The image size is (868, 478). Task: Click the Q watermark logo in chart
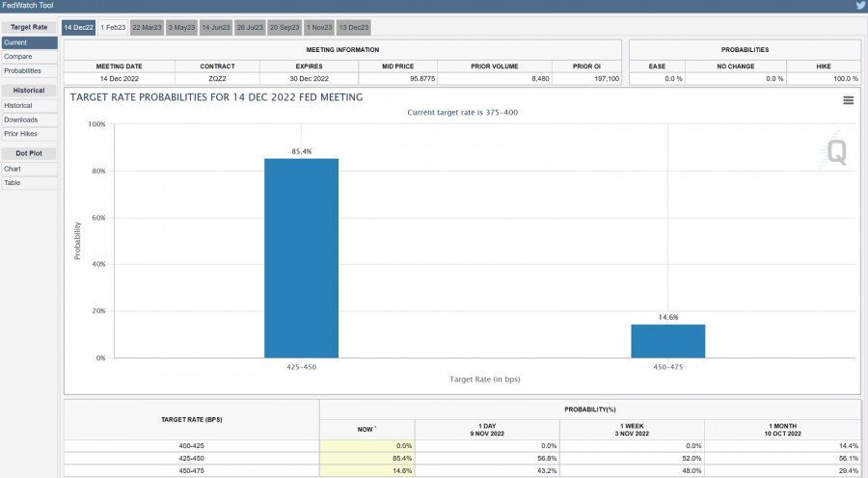pyautogui.click(x=835, y=152)
